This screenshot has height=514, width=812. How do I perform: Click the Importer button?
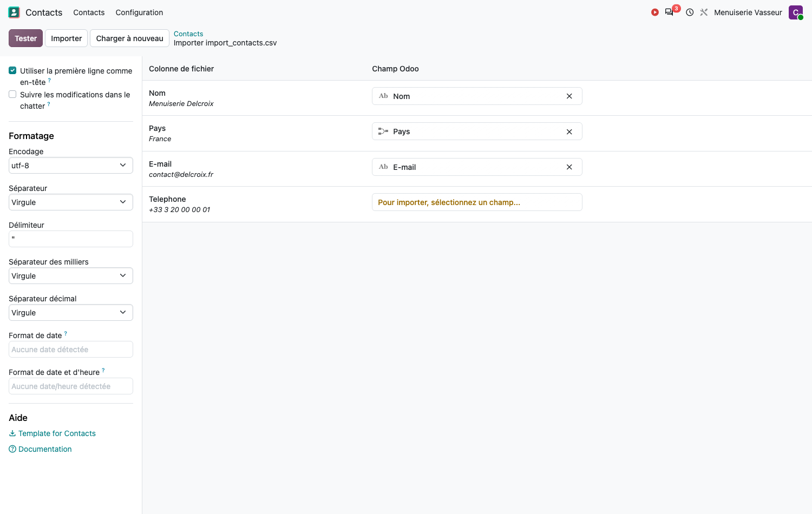tap(66, 38)
